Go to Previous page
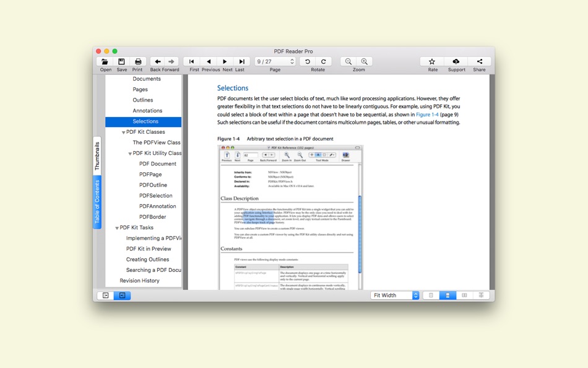This screenshot has height=368, width=588. pos(209,61)
